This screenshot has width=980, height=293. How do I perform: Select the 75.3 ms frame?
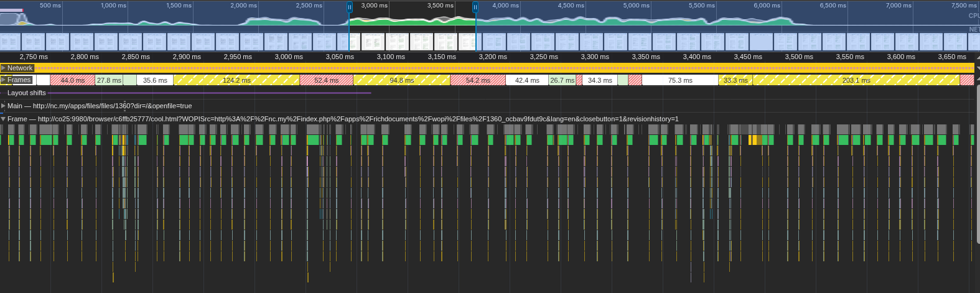[x=679, y=80]
